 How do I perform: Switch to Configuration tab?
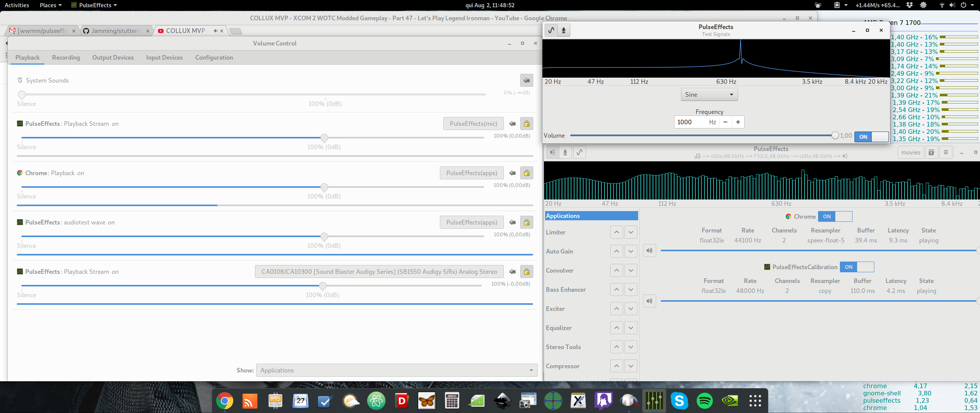pos(214,57)
